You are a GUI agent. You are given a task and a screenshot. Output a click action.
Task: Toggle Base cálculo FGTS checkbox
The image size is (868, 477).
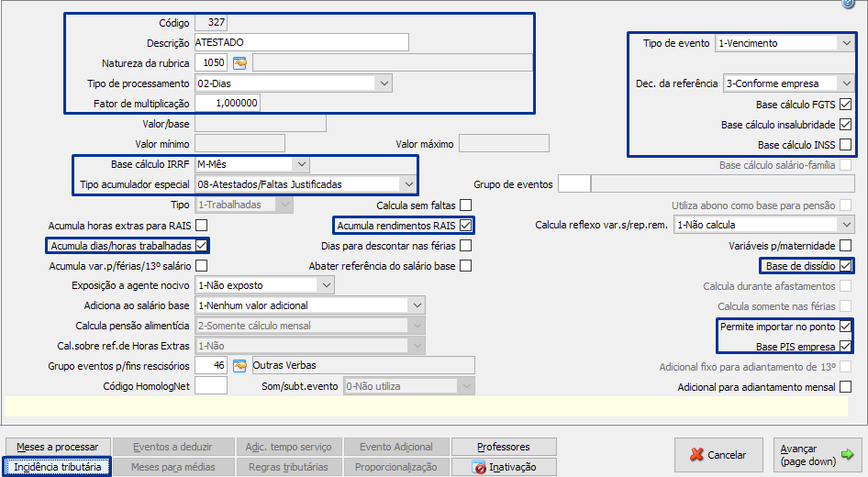845,104
